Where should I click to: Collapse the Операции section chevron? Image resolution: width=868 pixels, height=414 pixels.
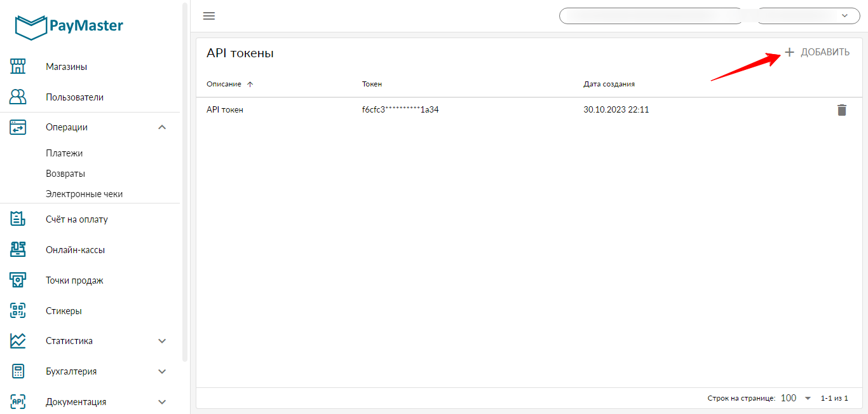point(162,127)
